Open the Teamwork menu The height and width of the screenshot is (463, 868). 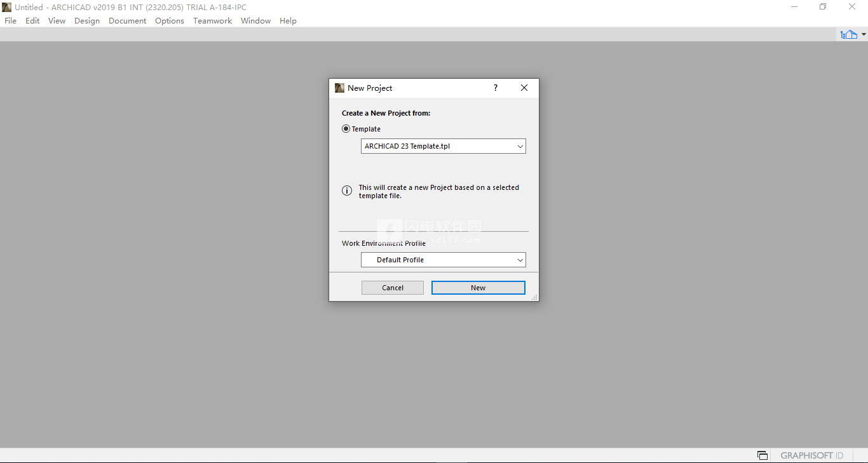[x=212, y=20]
